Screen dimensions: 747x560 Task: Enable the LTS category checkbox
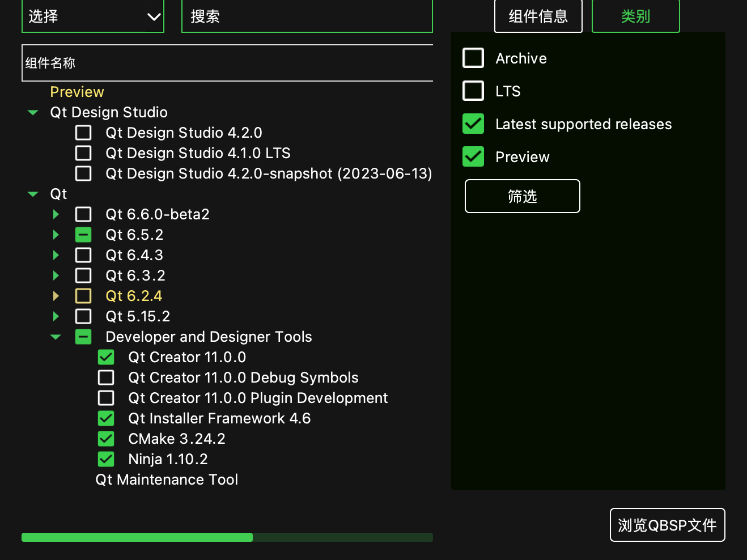pyautogui.click(x=473, y=91)
